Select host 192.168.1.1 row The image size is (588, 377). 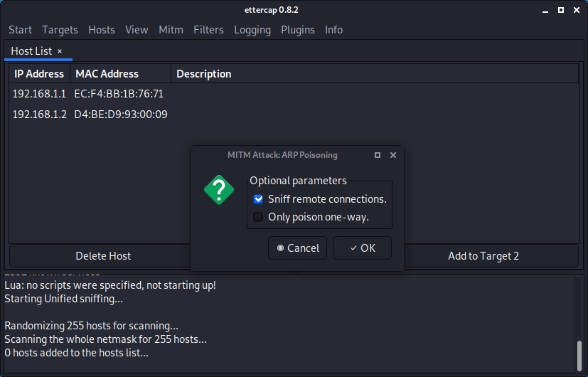pos(294,94)
